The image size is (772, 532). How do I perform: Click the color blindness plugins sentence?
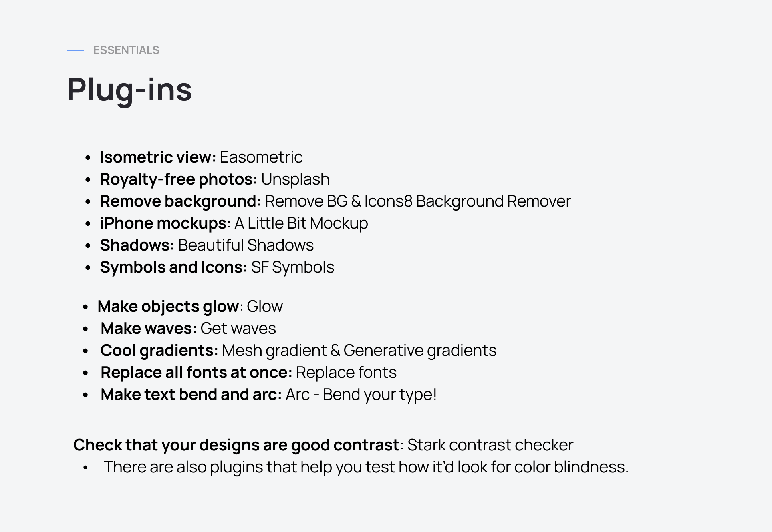point(366,467)
